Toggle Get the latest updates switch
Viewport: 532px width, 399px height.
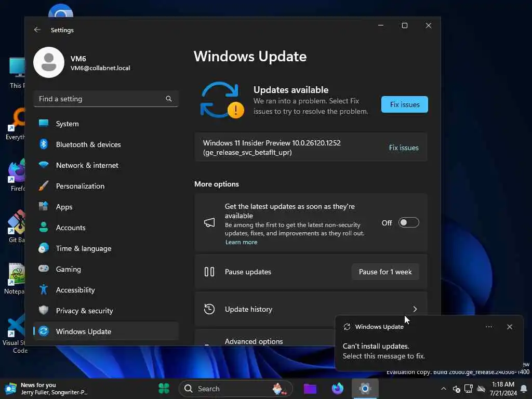coord(408,222)
